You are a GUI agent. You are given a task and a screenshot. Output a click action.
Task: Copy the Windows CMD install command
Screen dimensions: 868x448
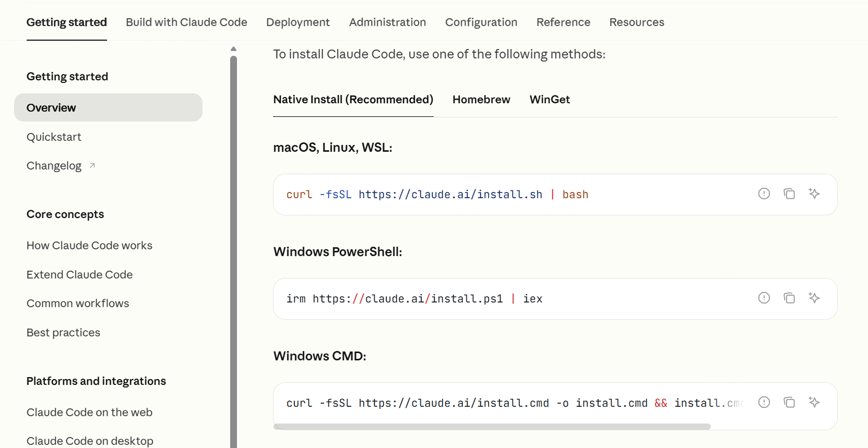(x=789, y=403)
